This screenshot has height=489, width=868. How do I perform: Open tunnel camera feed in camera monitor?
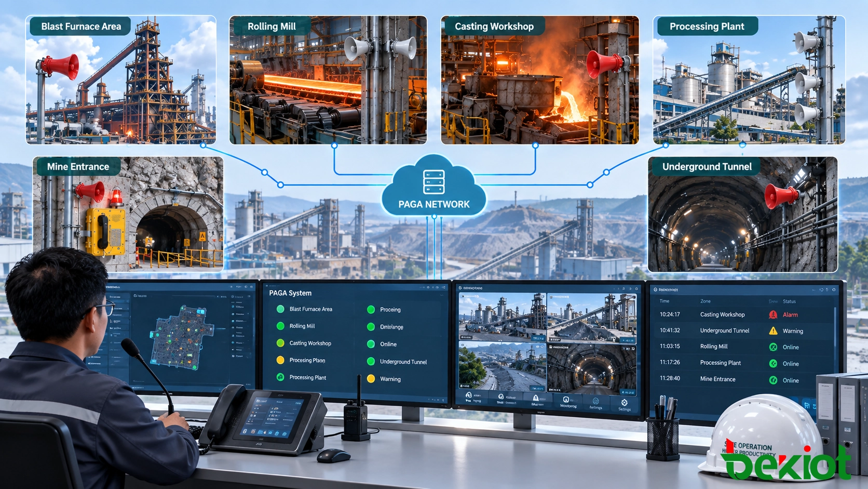[x=592, y=368]
